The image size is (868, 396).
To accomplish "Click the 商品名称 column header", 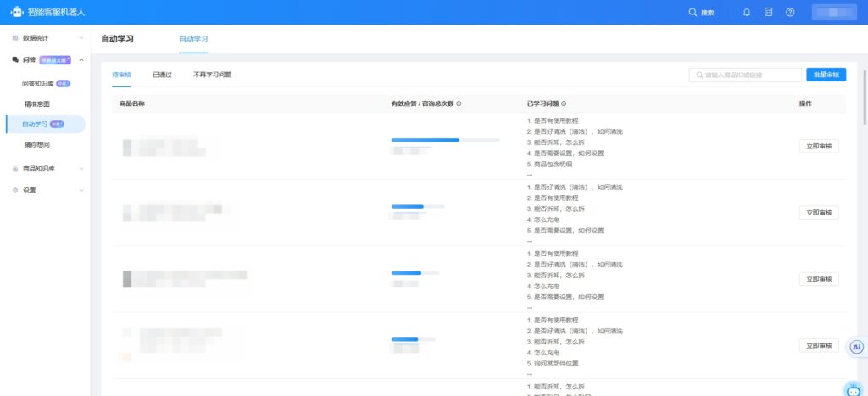I will tap(131, 103).
